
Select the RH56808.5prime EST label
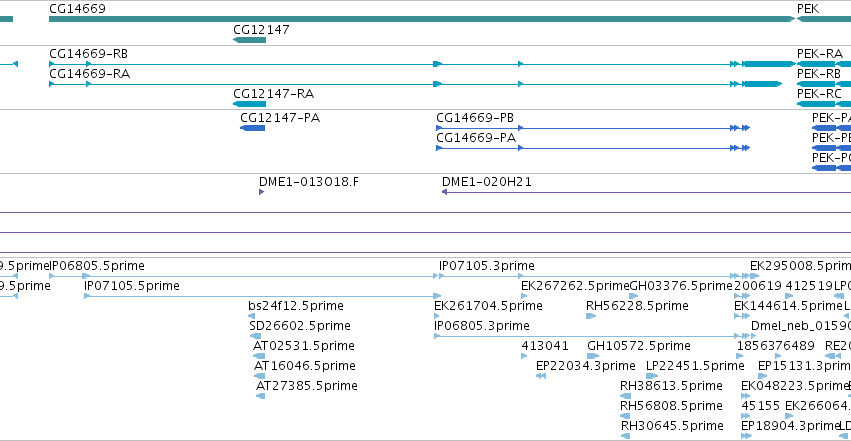(671, 406)
